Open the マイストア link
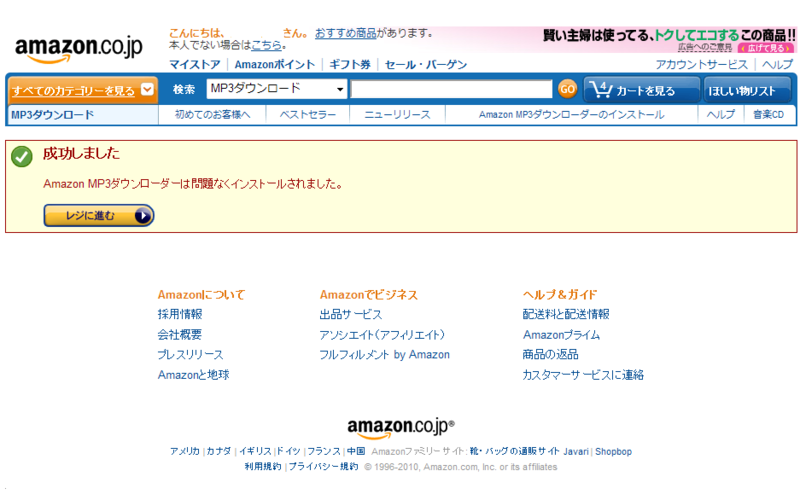Viewport: 800px width, 500px height. [194, 64]
